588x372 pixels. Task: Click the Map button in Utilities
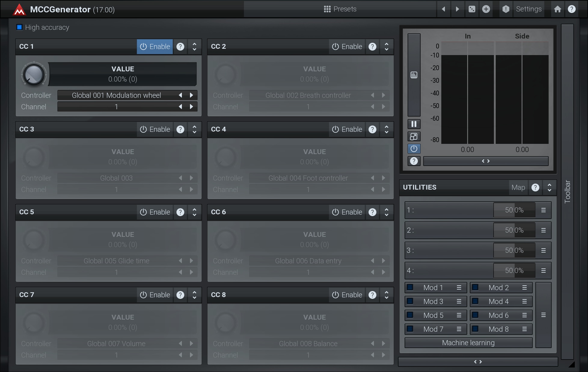518,188
